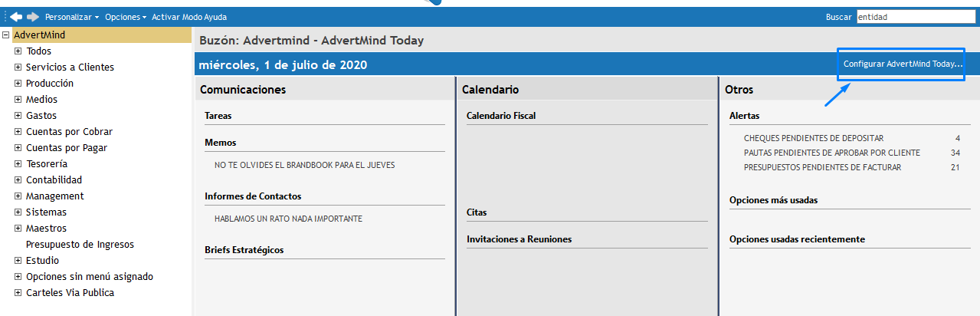
Task: Open the Cheques Pendientes de Depositar alert
Action: pos(813,139)
